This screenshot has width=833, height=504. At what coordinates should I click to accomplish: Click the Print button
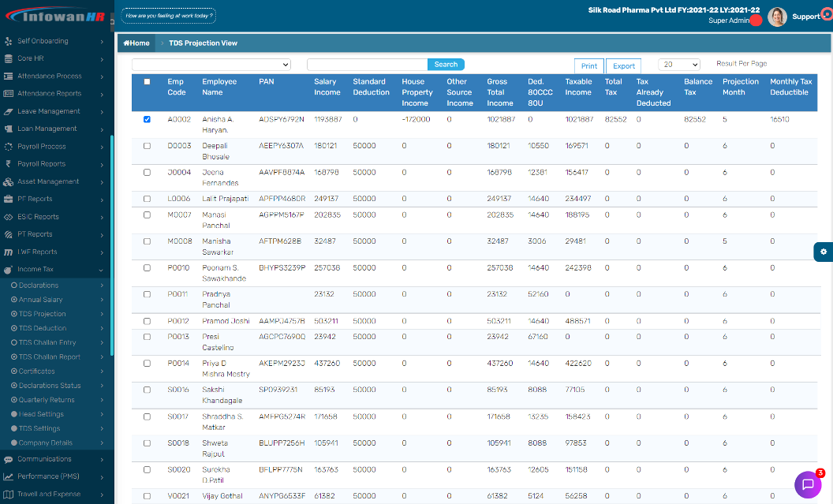[x=589, y=66]
